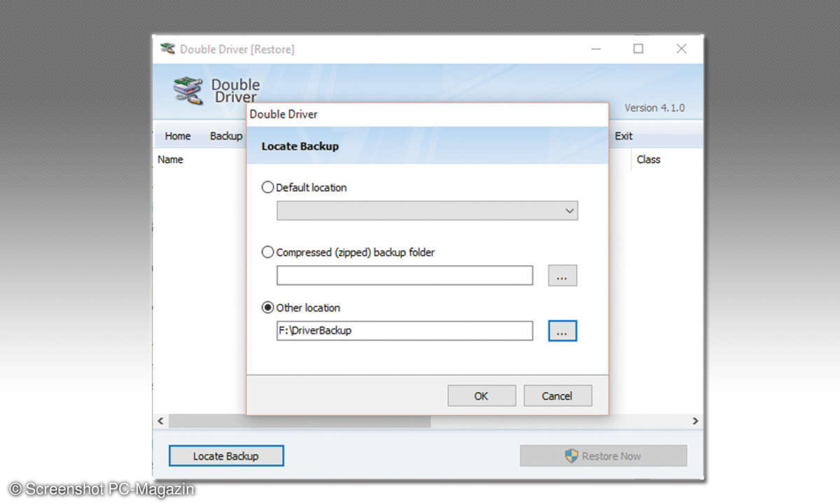Image resolution: width=840 pixels, height=504 pixels.
Task: Browse for compressed backup folder
Action: pos(562,276)
